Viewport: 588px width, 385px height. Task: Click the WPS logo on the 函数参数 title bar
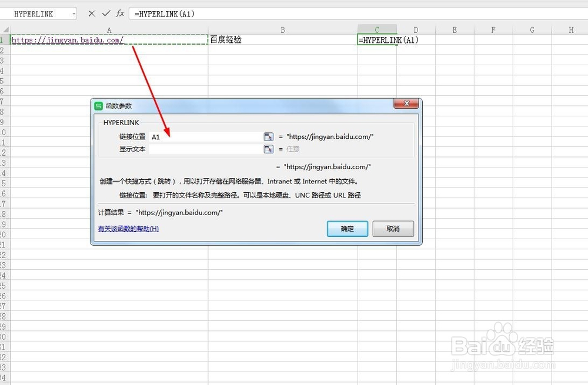click(98, 106)
